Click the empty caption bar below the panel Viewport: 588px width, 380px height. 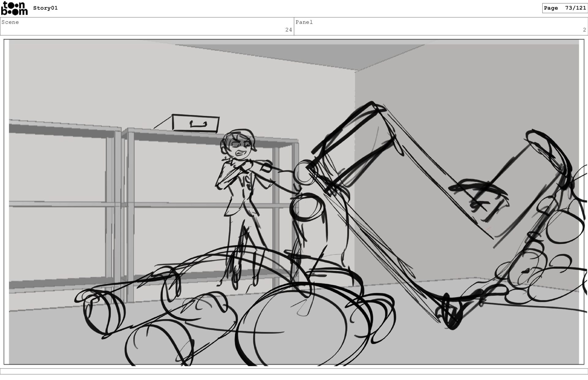(294, 371)
